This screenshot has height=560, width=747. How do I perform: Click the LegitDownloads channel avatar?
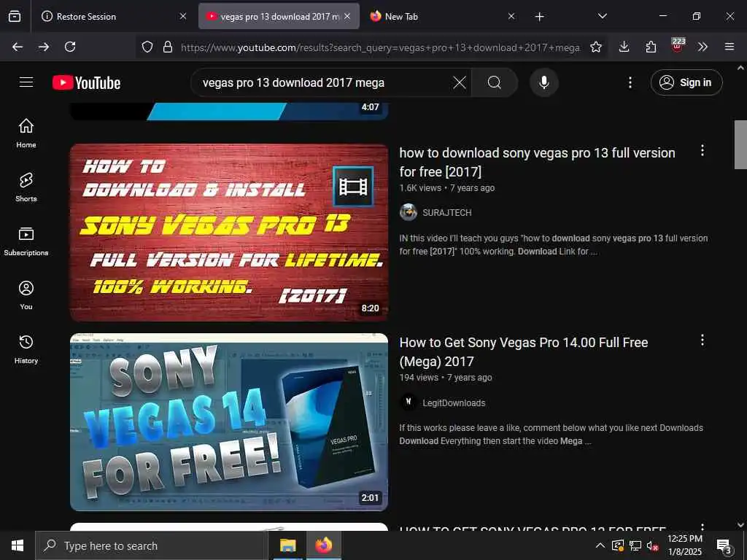409,402
